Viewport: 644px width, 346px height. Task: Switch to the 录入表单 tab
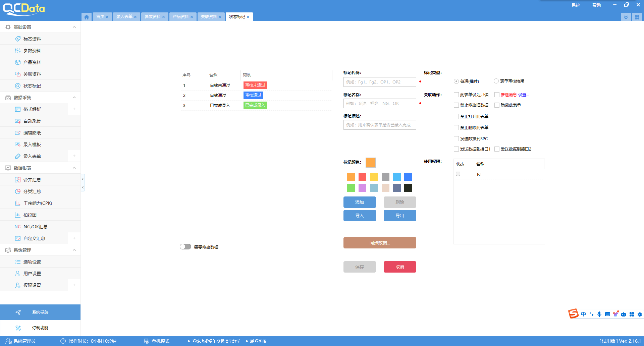tap(124, 17)
